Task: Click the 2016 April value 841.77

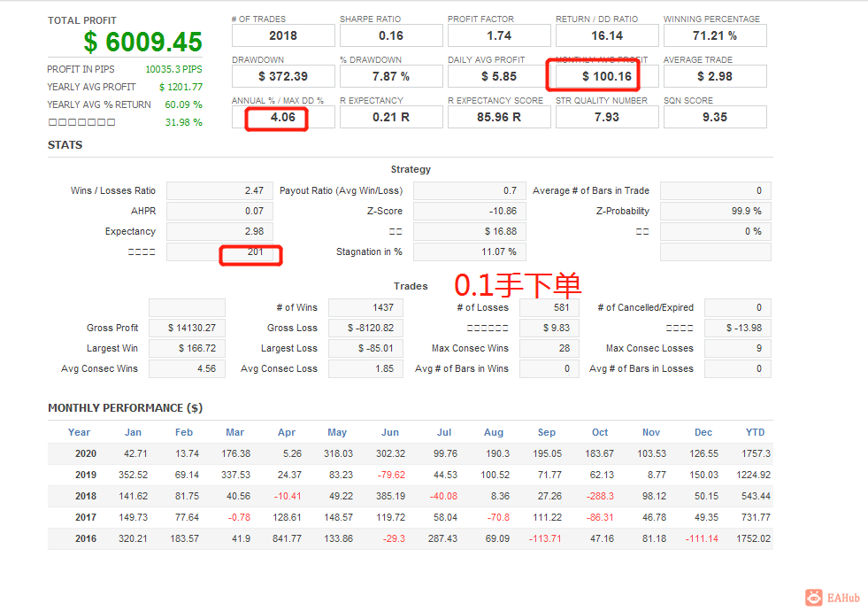Action: point(288,538)
